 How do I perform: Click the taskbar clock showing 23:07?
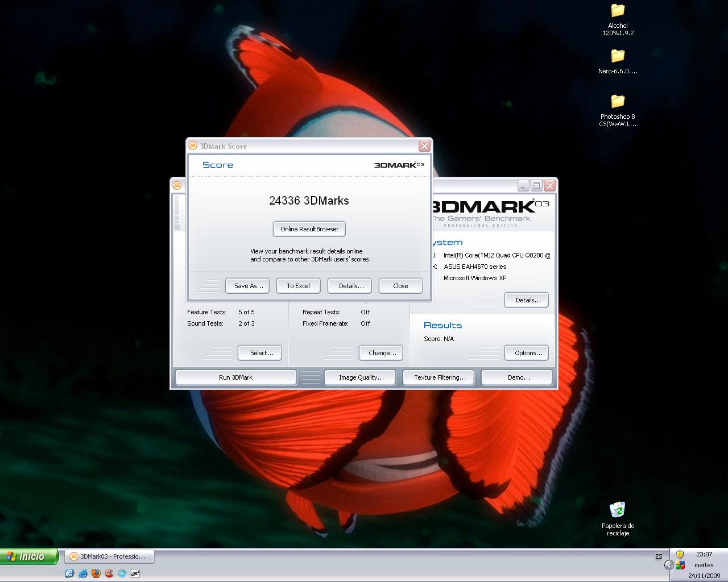(x=704, y=554)
